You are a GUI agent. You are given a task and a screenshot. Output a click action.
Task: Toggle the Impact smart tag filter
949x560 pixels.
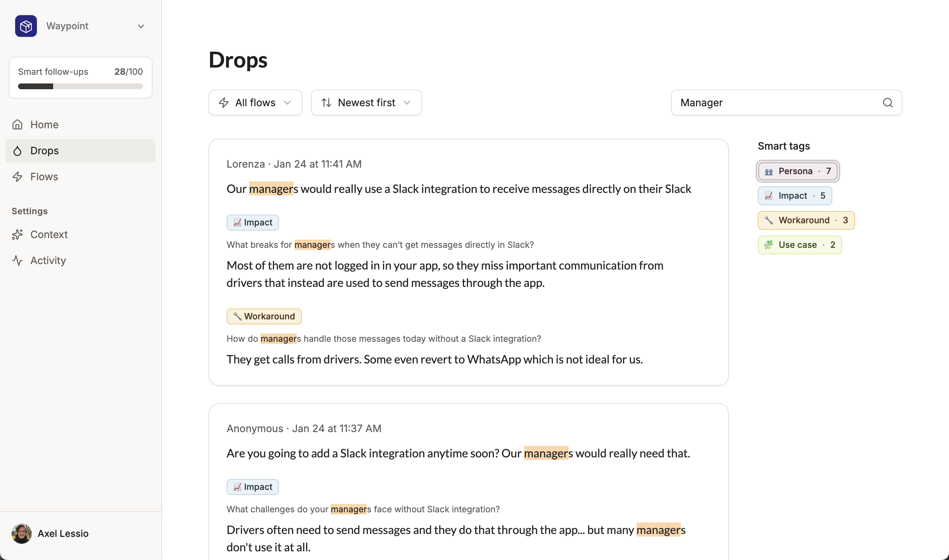794,196
